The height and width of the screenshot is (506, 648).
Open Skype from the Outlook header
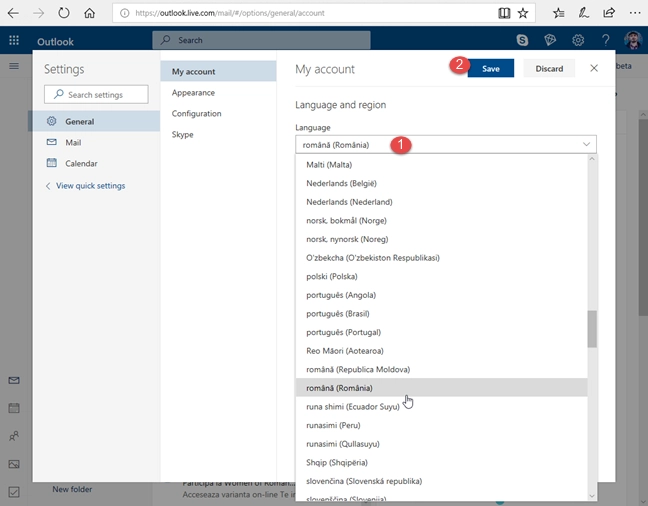[x=522, y=40]
